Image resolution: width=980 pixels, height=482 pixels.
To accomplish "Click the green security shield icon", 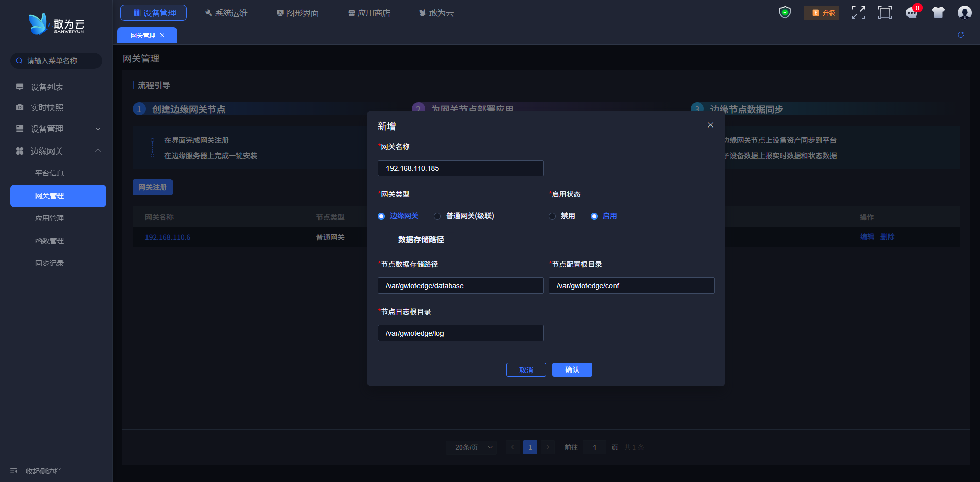I will [785, 12].
